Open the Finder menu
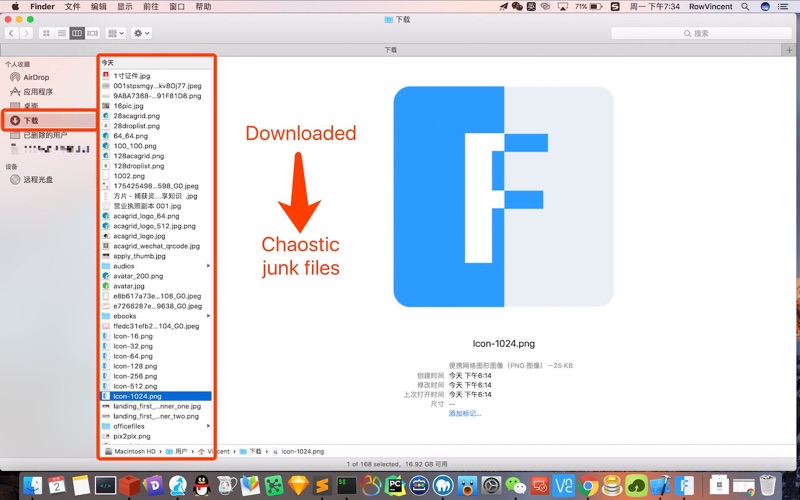Viewport: 800px width, 500px height. coord(42,7)
